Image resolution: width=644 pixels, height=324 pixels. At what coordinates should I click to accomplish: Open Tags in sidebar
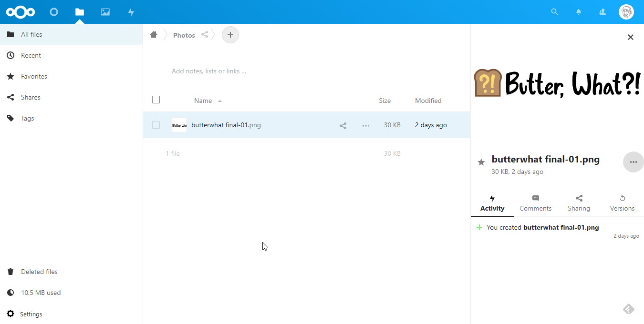point(71,118)
